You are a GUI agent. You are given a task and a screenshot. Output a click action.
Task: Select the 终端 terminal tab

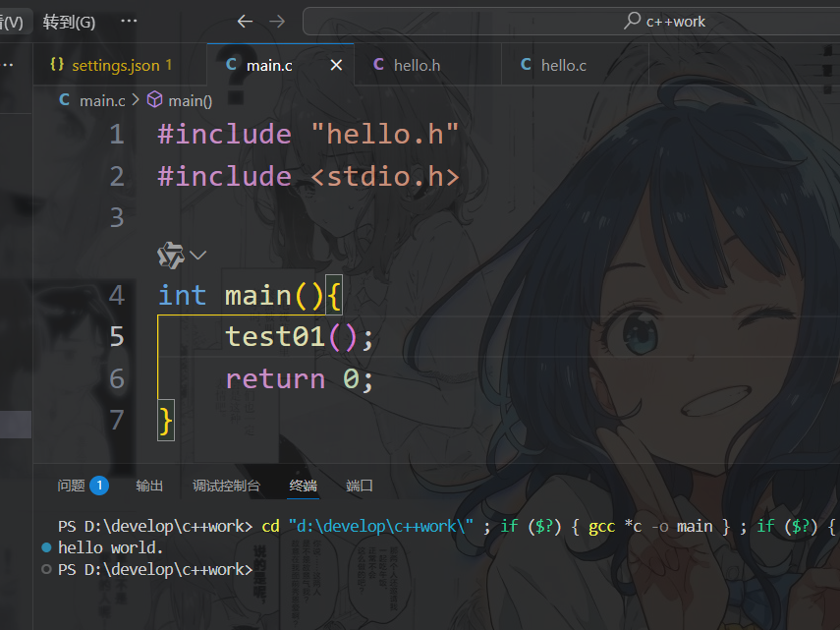coord(304,486)
